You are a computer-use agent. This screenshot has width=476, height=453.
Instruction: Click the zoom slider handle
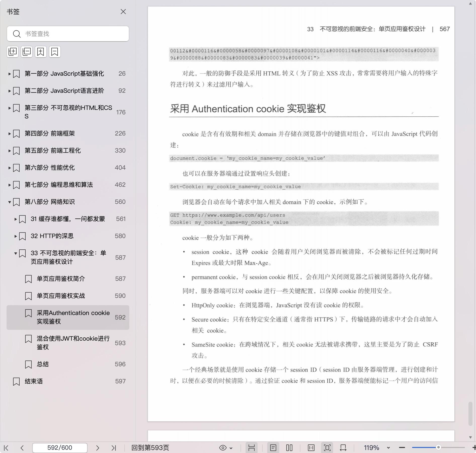pos(438,447)
